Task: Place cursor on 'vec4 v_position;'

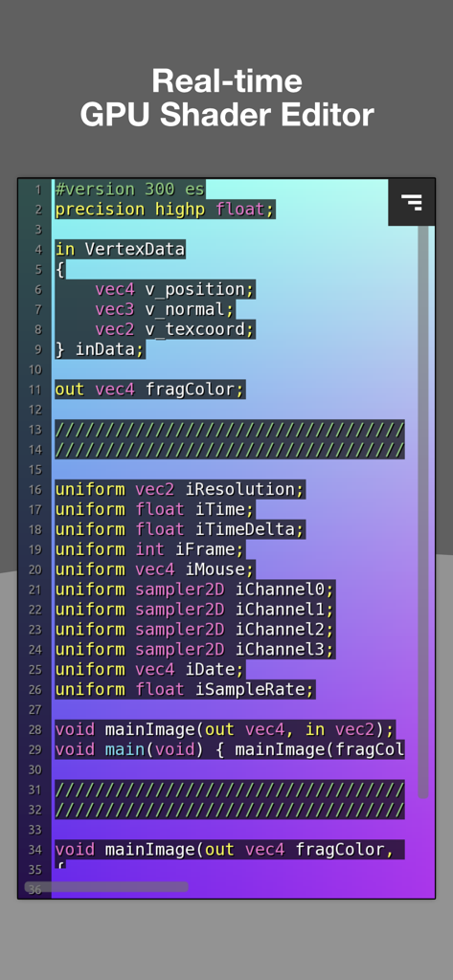Action: 174,289
